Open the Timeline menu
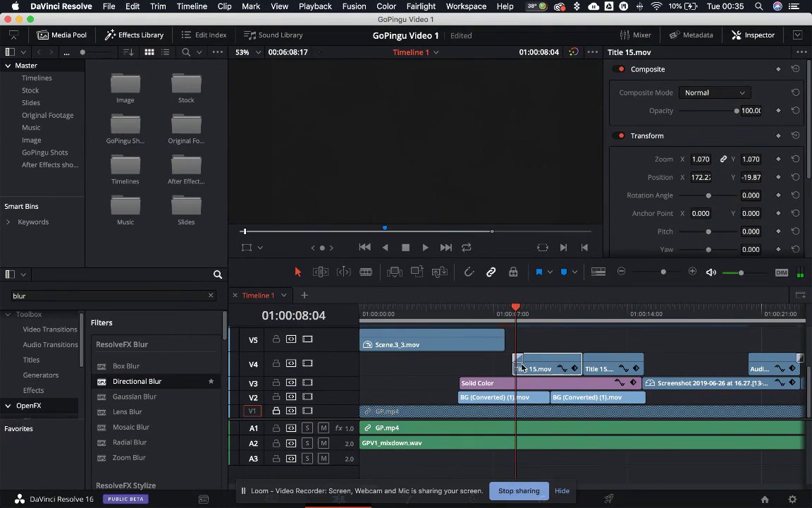 point(192,6)
